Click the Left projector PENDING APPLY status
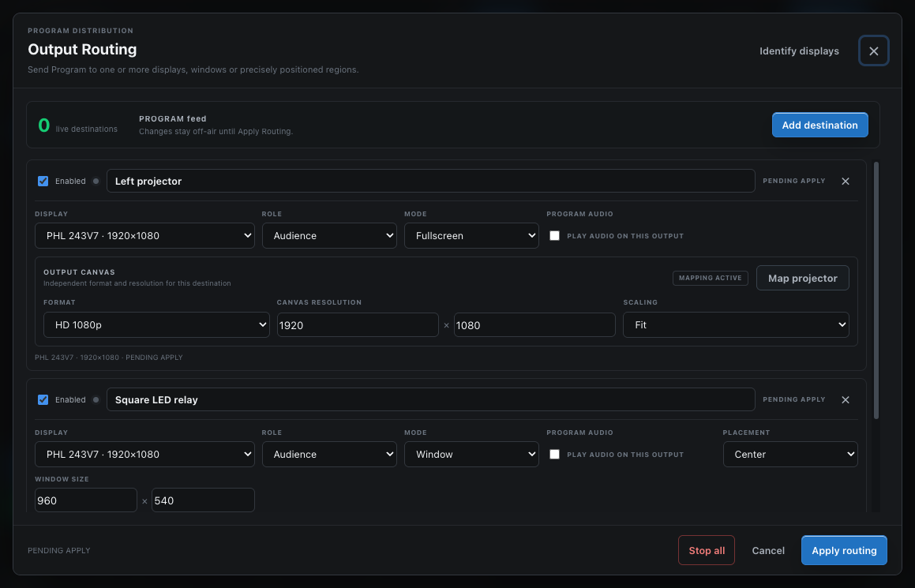This screenshot has width=915, height=588. pyautogui.click(x=793, y=182)
